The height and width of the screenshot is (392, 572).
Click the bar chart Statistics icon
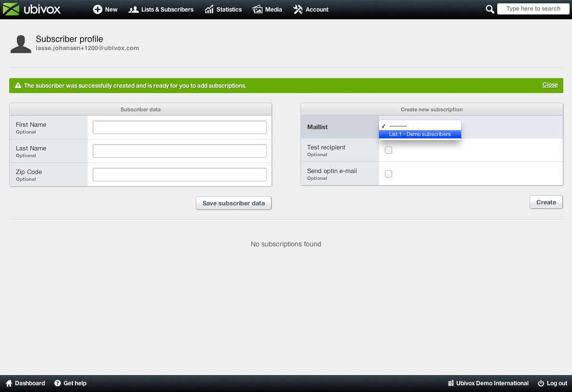[x=209, y=10]
